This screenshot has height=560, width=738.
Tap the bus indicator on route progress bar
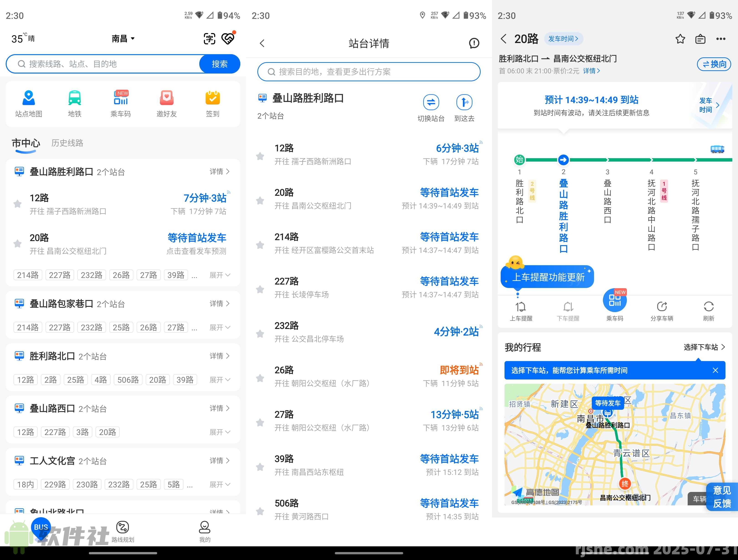point(718,149)
